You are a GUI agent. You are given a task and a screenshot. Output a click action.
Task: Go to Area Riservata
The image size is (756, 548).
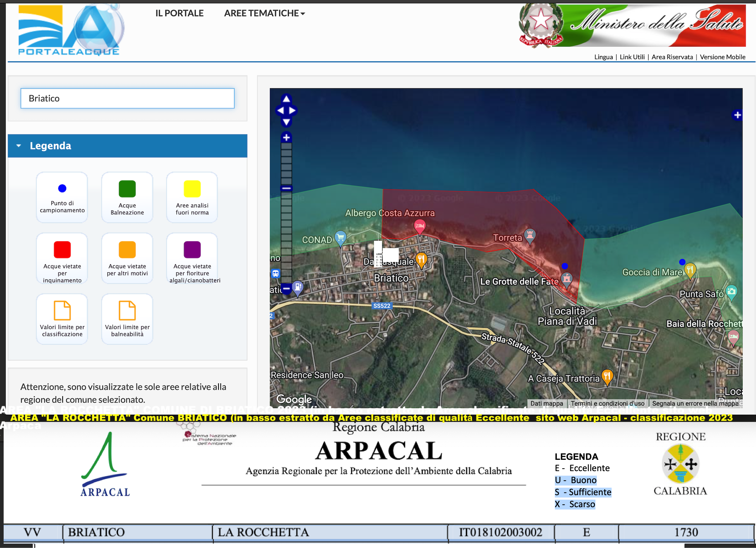coord(672,57)
